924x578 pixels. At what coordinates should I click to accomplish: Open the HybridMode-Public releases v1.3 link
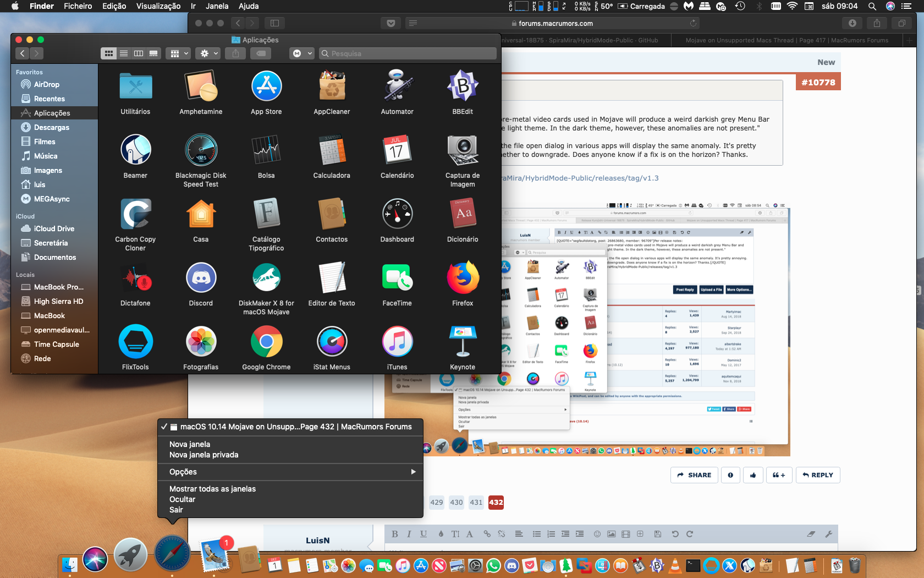580,178
